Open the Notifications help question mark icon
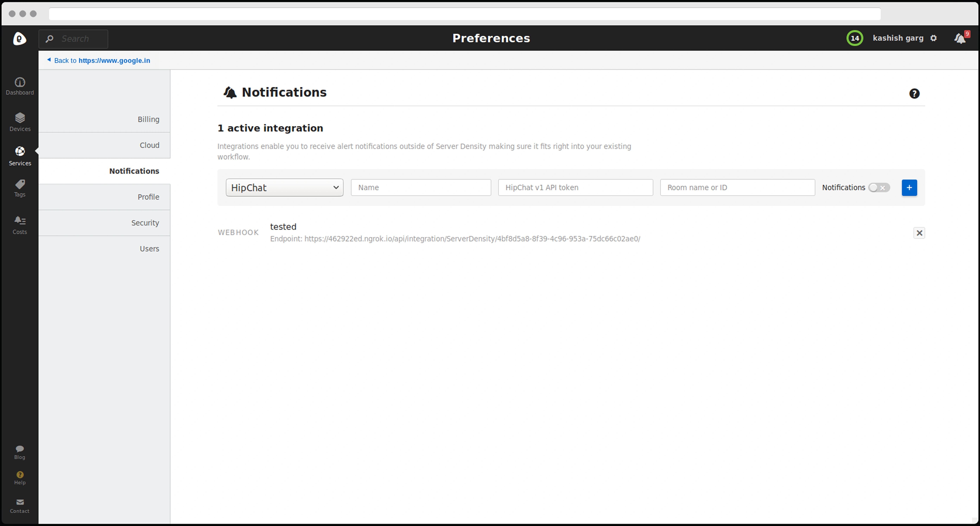Image resolution: width=980 pixels, height=526 pixels. point(914,94)
